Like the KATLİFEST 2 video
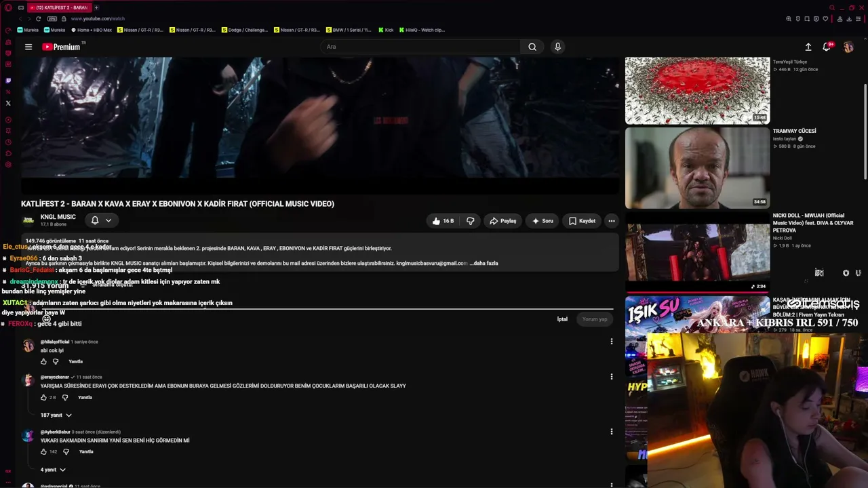868x488 pixels. pos(442,221)
